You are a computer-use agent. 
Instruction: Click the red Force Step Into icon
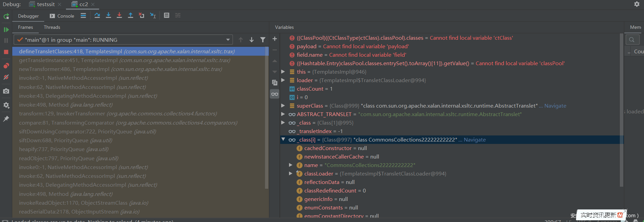(x=119, y=16)
